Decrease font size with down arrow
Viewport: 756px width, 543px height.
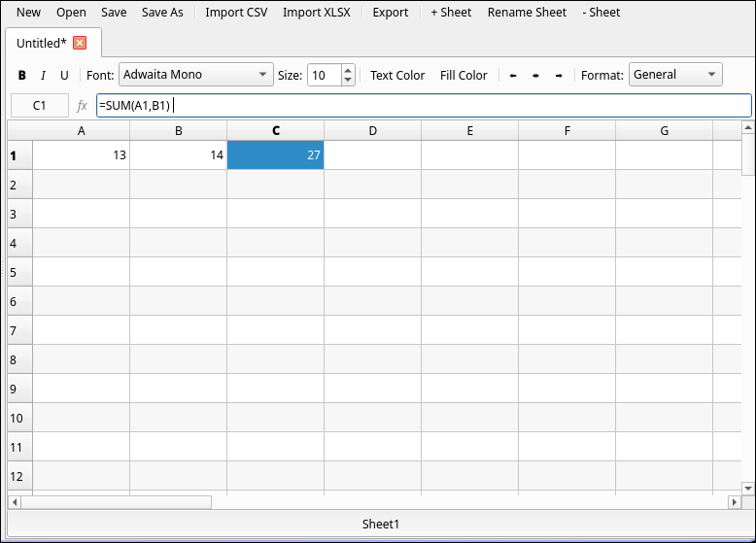coord(348,81)
